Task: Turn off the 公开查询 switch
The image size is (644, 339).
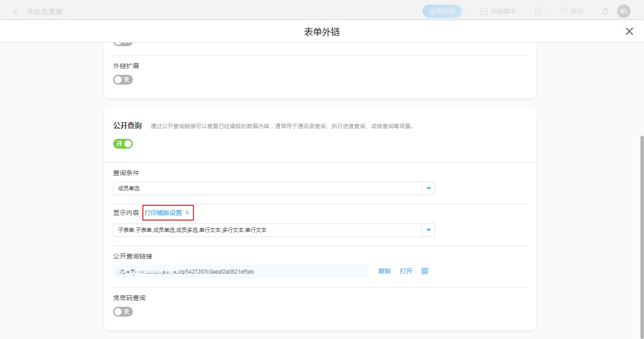Action: click(123, 144)
